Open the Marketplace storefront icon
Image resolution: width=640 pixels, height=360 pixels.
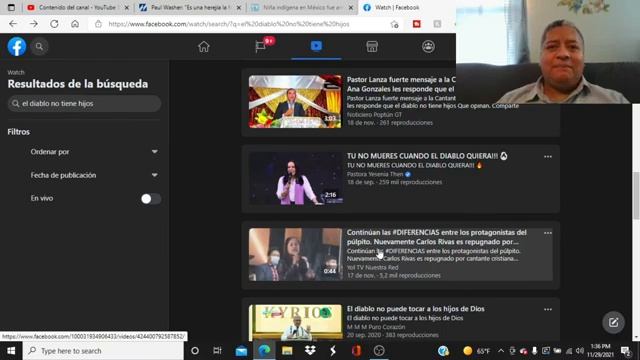[x=372, y=47]
